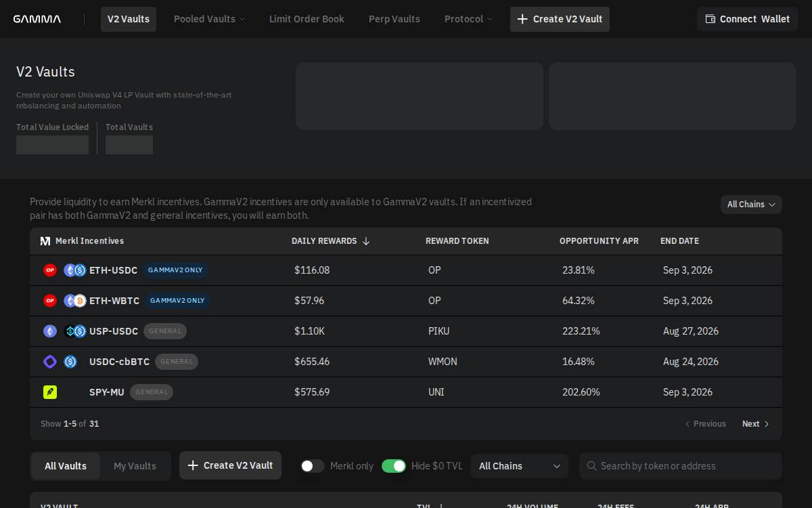The height and width of the screenshot is (508, 812).
Task: Click the Aug 27, 2026 end date
Action: click(691, 331)
